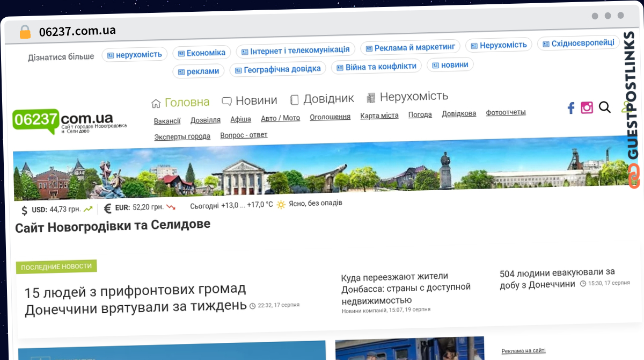
Task: Click the Географічна довідка tag
Action: 277,69
